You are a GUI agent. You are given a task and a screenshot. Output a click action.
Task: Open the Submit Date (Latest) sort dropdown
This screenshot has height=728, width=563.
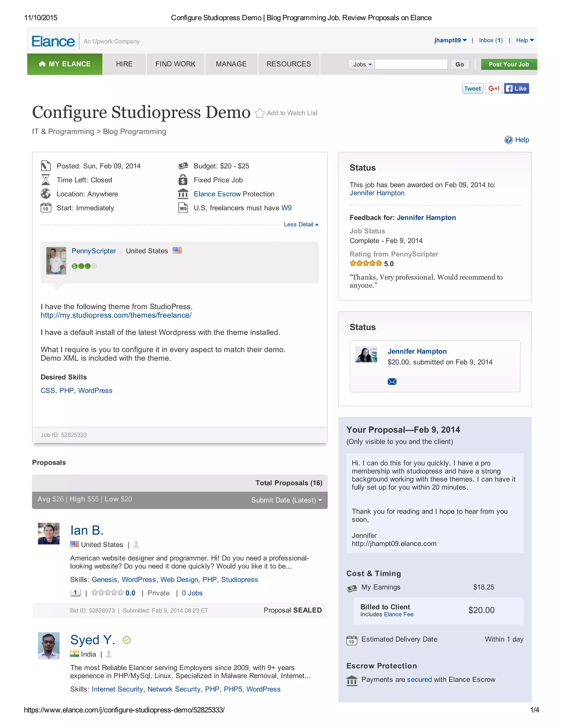coord(286,500)
